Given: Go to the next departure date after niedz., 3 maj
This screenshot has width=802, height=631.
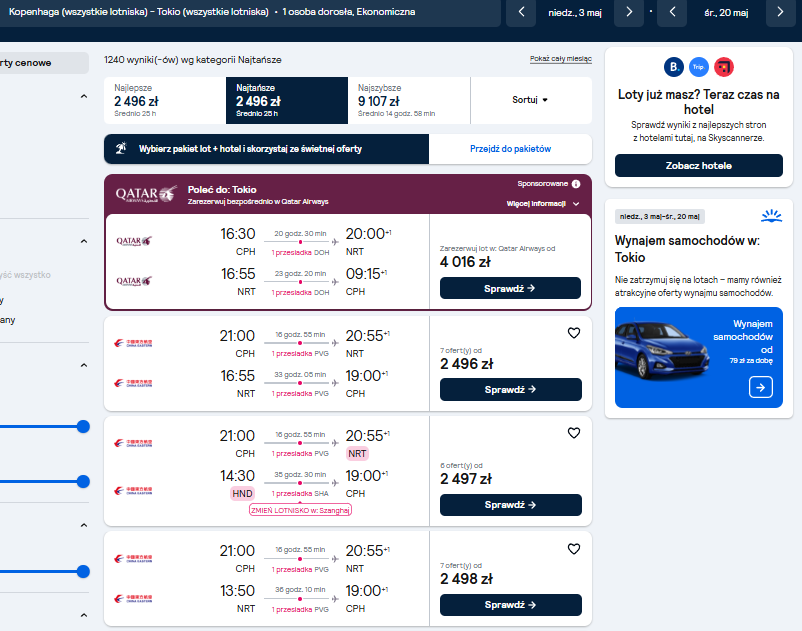Looking at the screenshot, I should (629, 12).
